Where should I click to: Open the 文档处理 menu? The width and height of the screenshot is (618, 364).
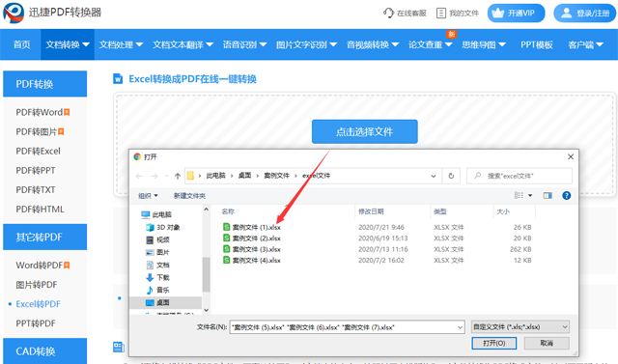point(121,44)
